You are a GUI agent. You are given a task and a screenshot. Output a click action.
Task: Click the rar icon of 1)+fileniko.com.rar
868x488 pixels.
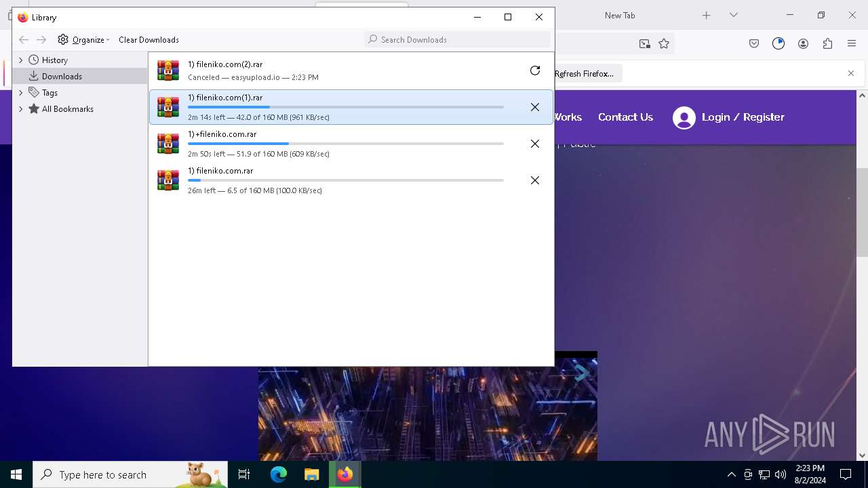pos(168,144)
